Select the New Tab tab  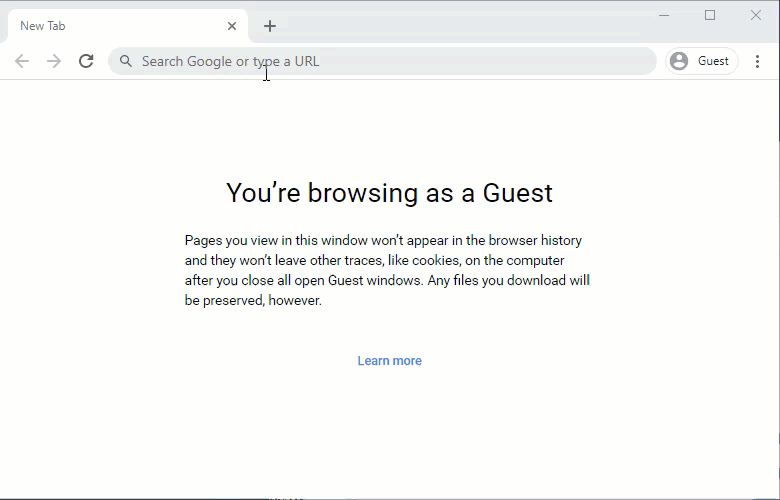click(x=110, y=26)
